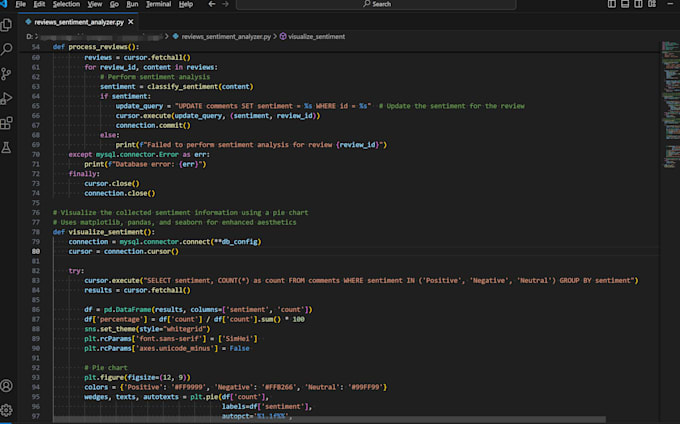Click line number 80 in gutter

click(36, 251)
